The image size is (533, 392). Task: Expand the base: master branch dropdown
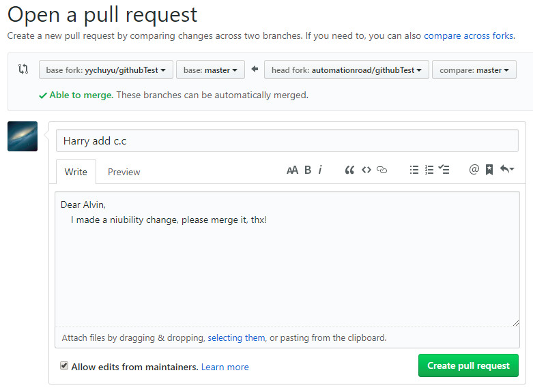tap(210, 70)
